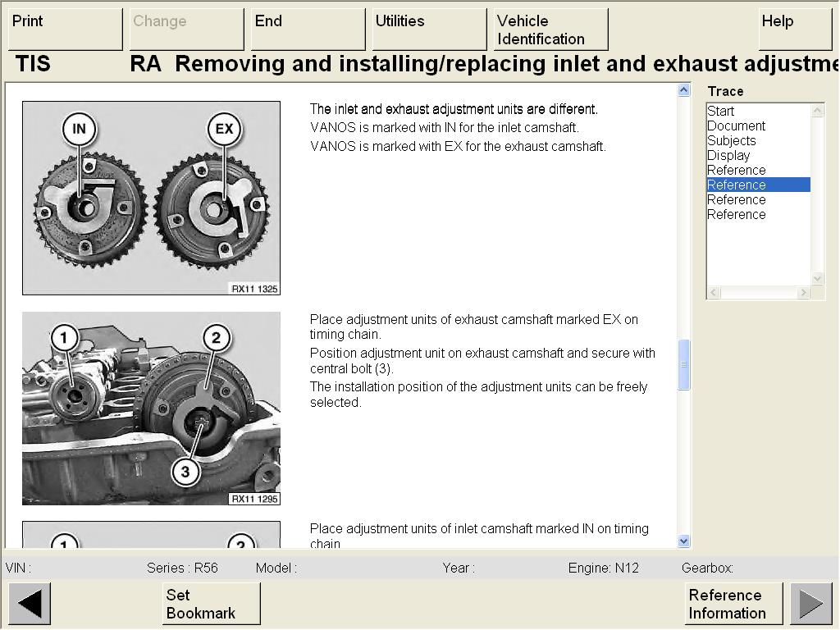Open Vehicle Identification
This screenshot has height=630, width=840.
(550, 30)
